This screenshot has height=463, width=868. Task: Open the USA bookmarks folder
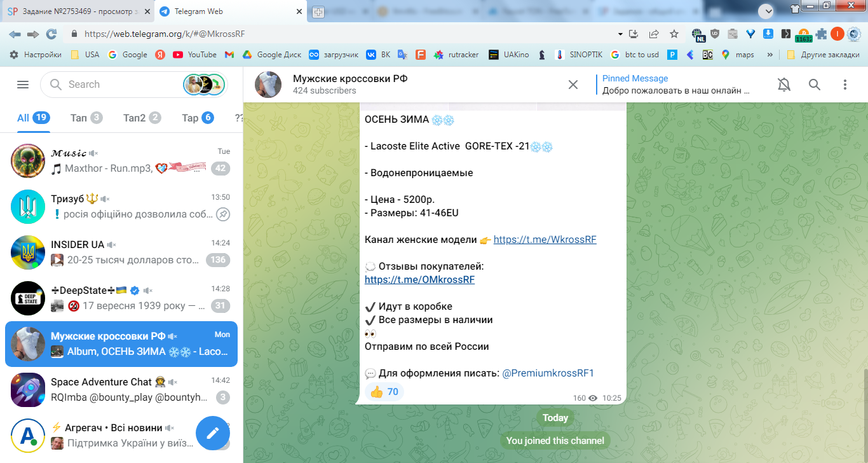pyautogui.click(x=85, y=55)
